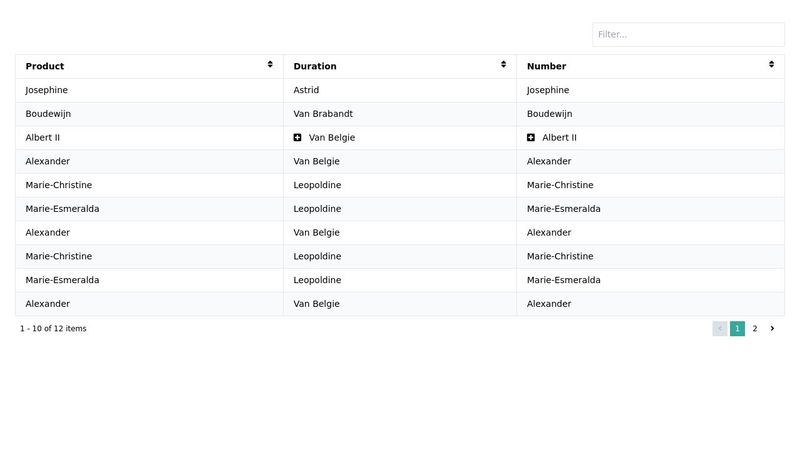Click the previous page arrow
The height and width of the screenshot is (450, 800).
[720, 328]
